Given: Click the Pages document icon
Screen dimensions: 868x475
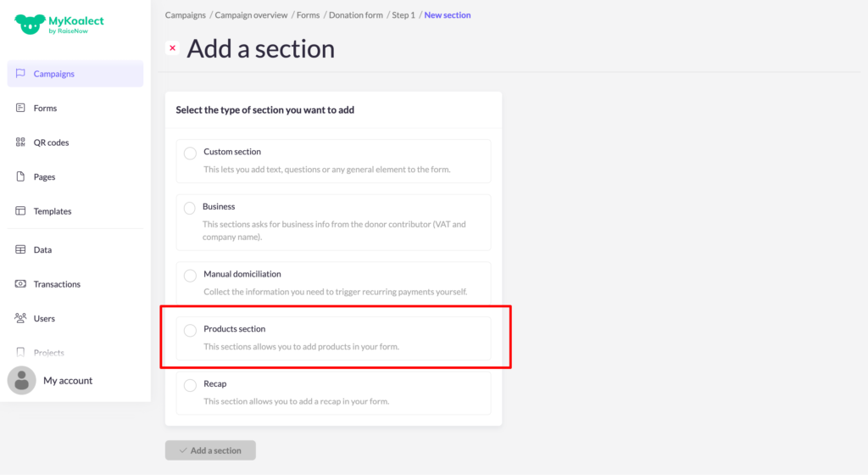Looking at the screenshot, I should pyautogui.click(x=20, y=177).
